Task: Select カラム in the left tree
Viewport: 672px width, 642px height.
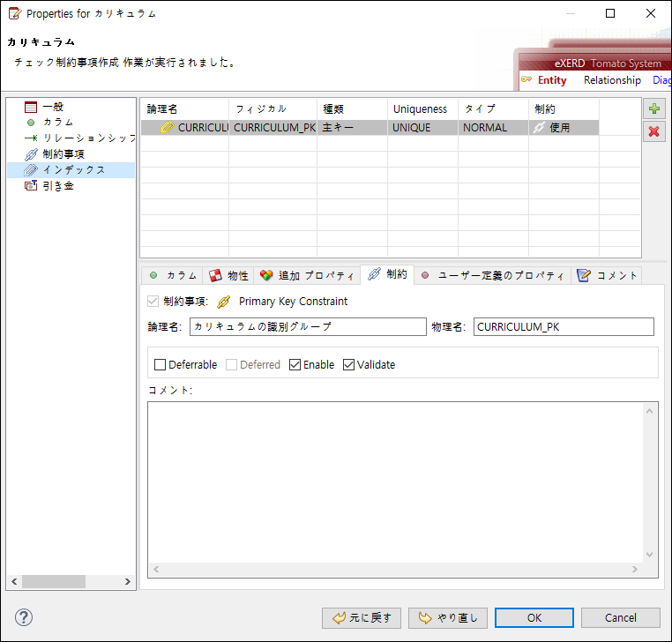Action: [x=58, y=123]
